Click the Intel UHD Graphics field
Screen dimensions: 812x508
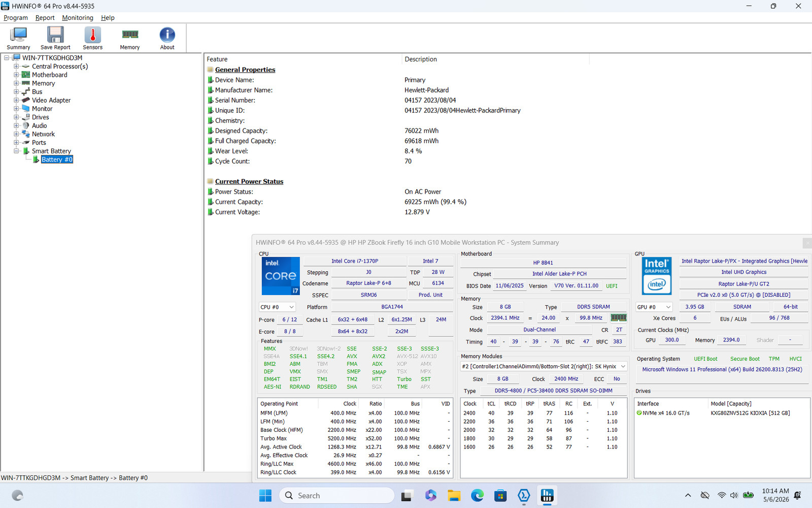point(744,272)
